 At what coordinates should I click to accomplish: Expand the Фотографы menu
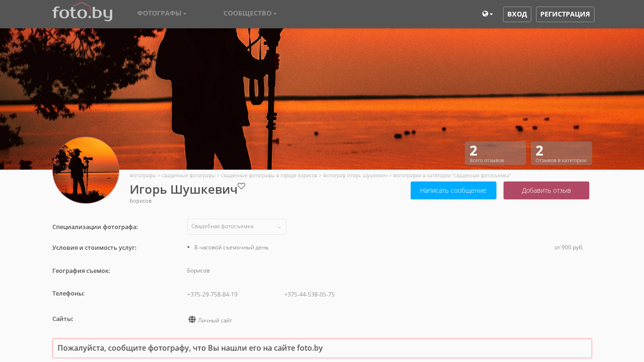[162, 14]
